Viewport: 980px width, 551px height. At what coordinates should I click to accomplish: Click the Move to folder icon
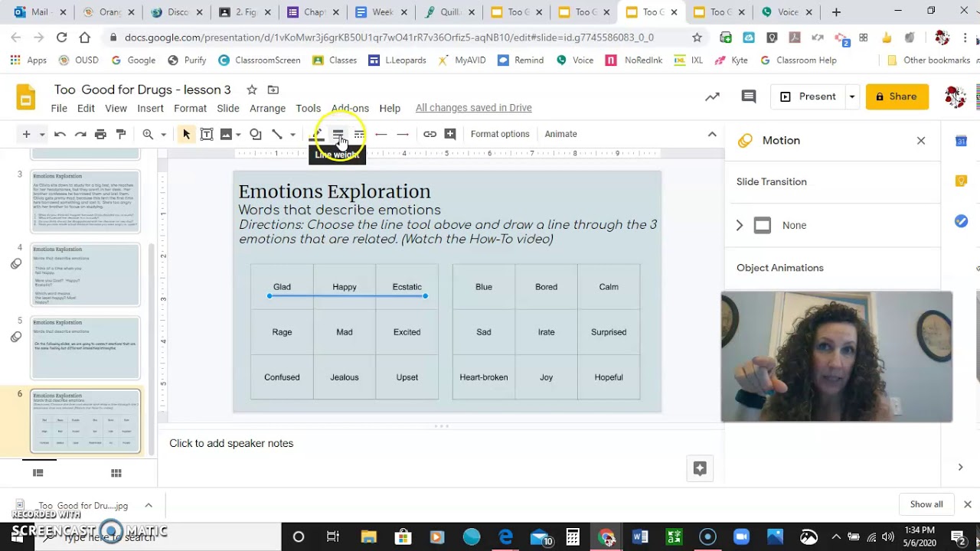[x=273, y=90]
